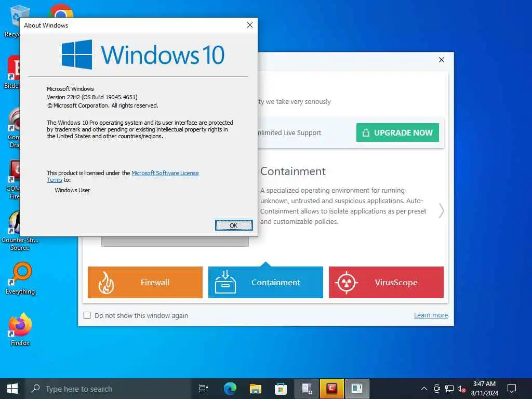Select the Firewall tile
Viewport: 532px width, 399px height.
click(145, 282)
